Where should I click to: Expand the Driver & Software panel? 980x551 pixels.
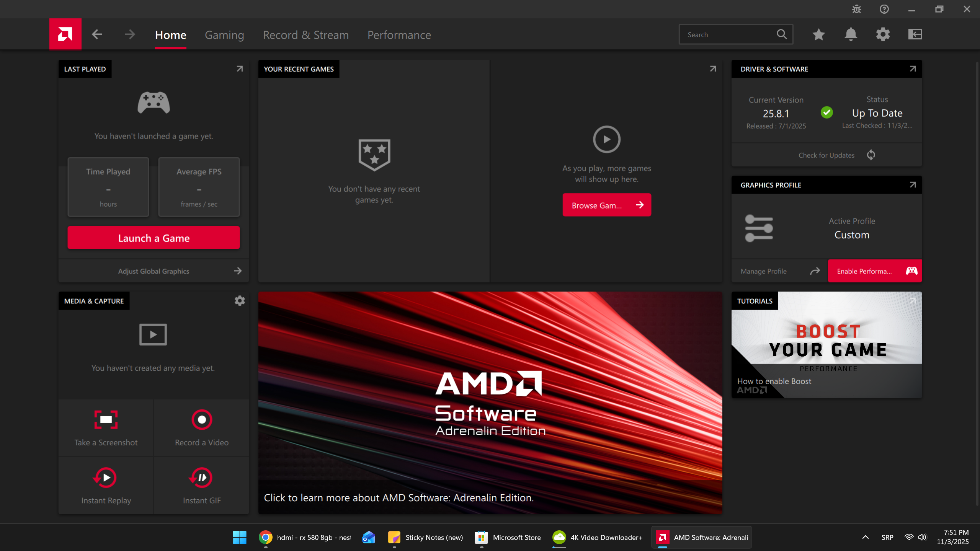913,69
